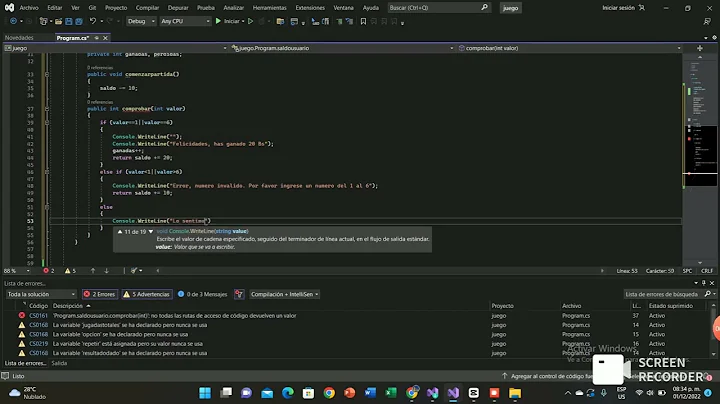Switch to the Salida tab
Screen dimensions: 720x404
click(x=59, y=363)
